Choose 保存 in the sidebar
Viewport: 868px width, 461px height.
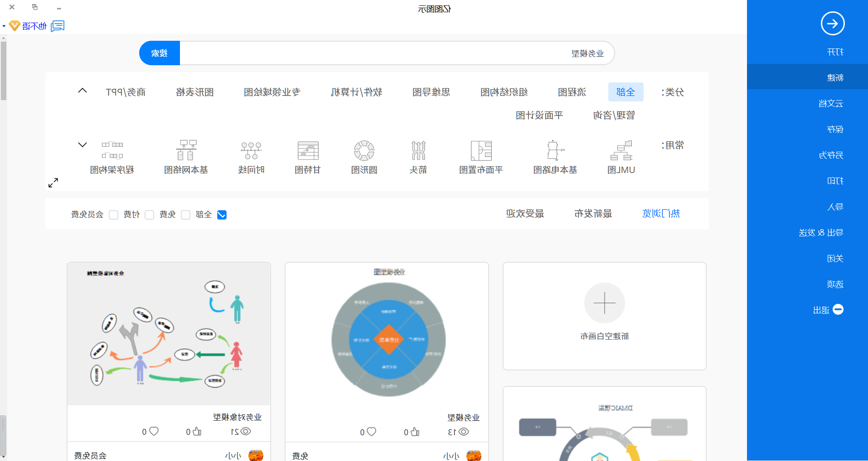pyautogui.click(x=835, y=129)
